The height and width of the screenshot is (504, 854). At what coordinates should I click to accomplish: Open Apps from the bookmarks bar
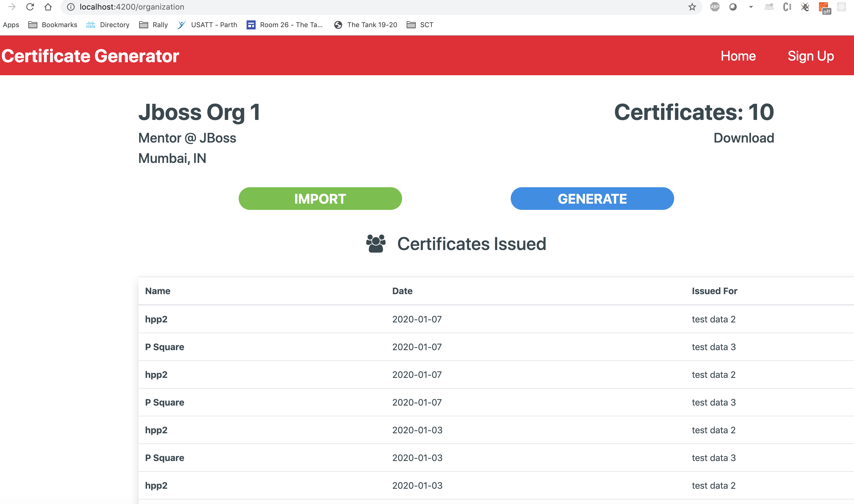point(11,25)
